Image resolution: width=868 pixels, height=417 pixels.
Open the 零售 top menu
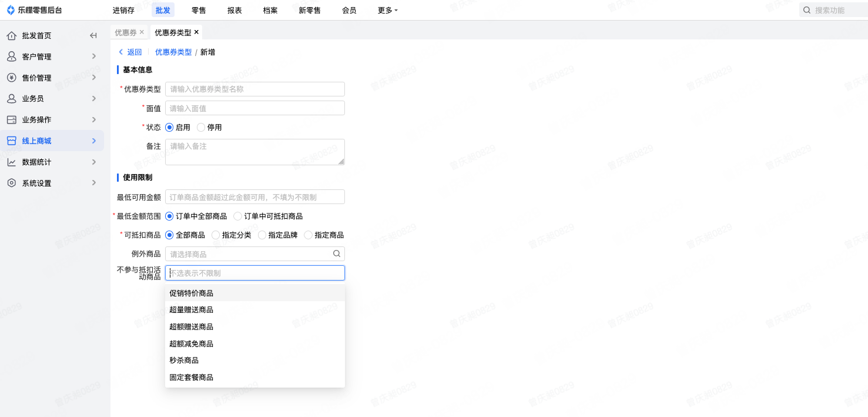[x=199, y=10]
